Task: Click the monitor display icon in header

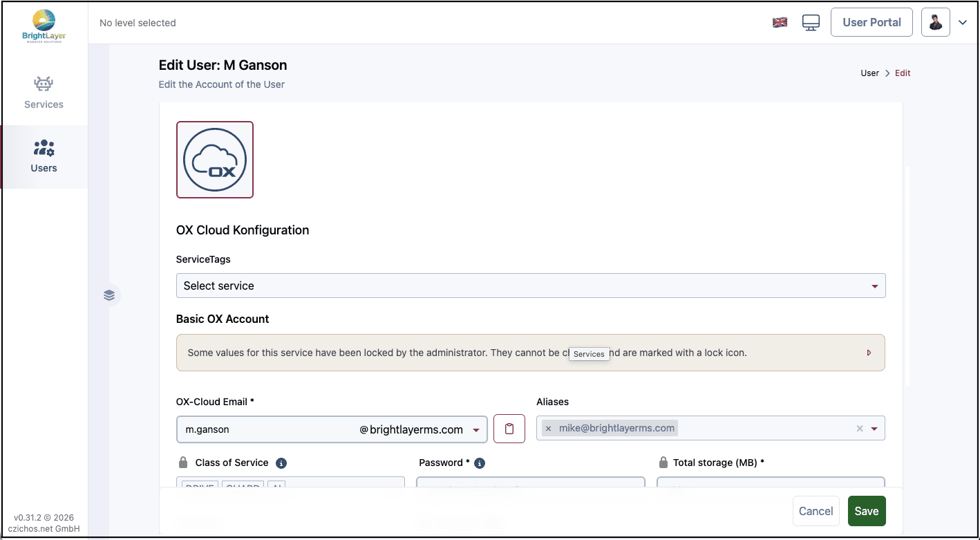Action: (811, 23)
